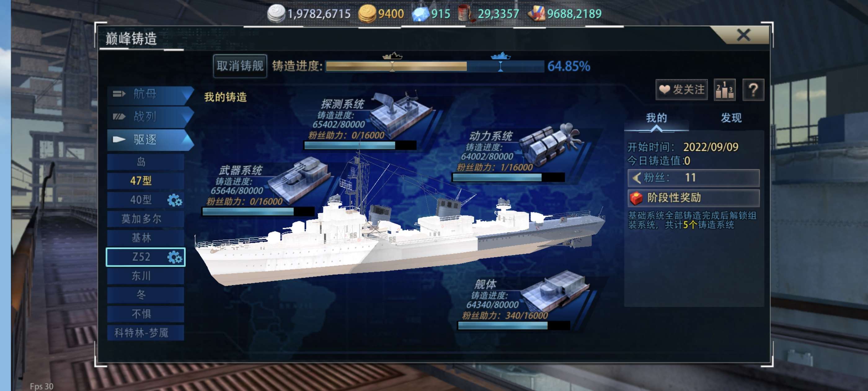Click the 取消铸舰 cancel casting button
868x391 pixels.
pyautogui.click(x=240, y=66)
